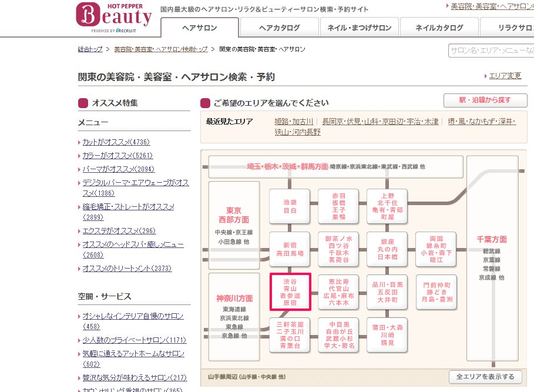Viewport: 534px width, 392px height.
Task: Open 縮毛矯正・ストレートがオススメ(2899) link
Action: 129,212
